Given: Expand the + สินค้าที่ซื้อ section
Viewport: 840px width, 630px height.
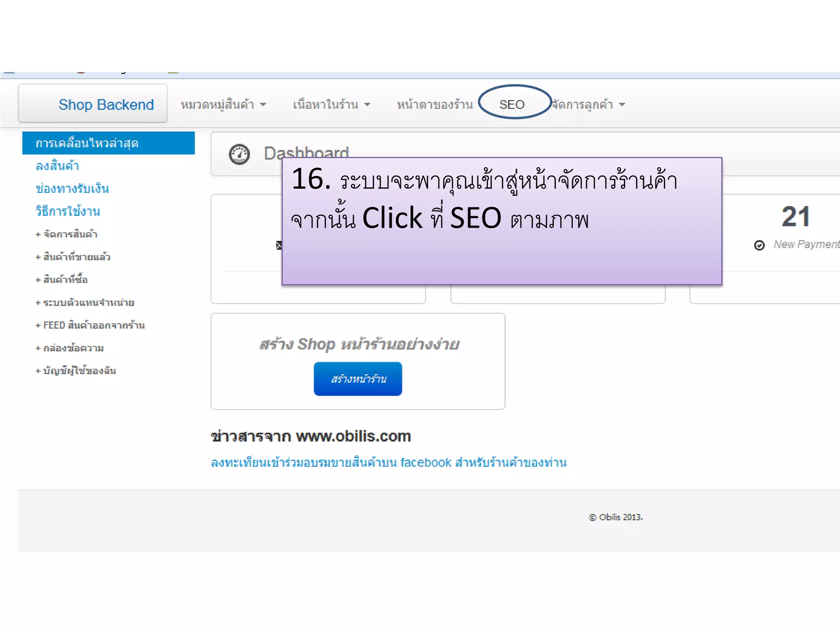Looking at the screenshot, I should click(x=62, y=280).
